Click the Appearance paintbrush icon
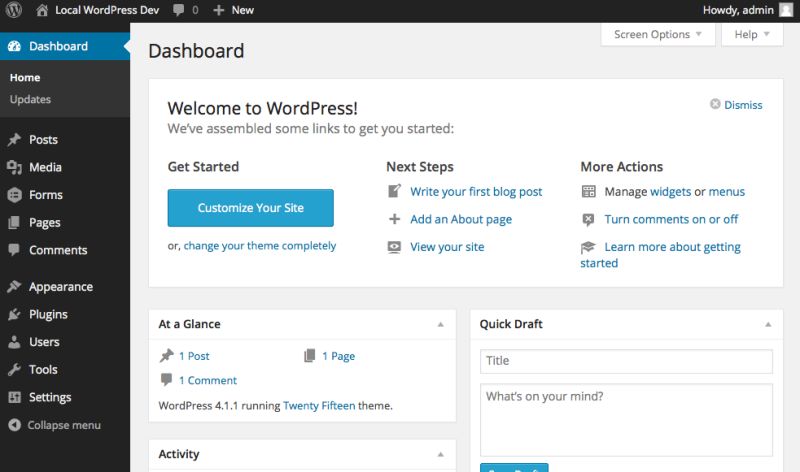Image resolution: width=800 pixels, height=472 pixels. click(x=14, y=286)
